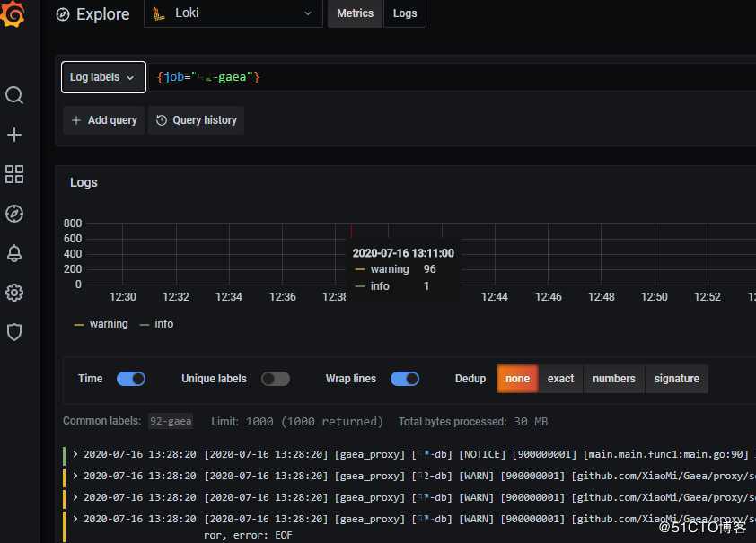756x543 pixels.
Task: Click the 12:50 axis tick label
Action: tap(655, 297)
